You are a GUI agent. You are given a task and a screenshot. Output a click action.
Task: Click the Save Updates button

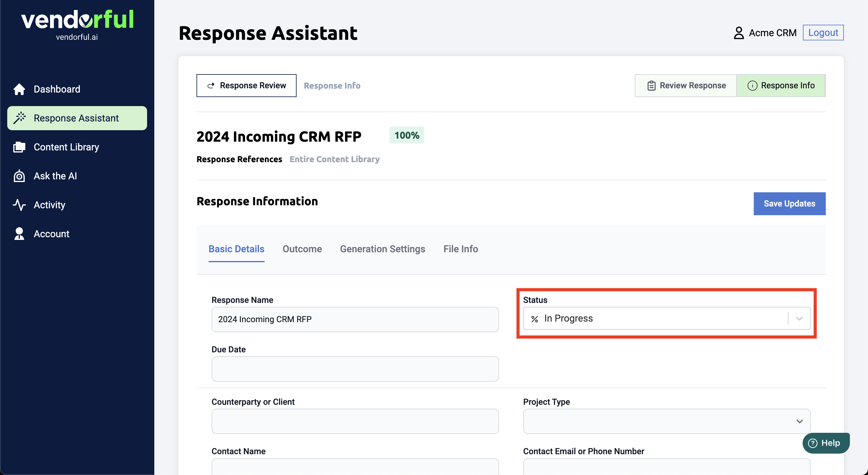789,203
